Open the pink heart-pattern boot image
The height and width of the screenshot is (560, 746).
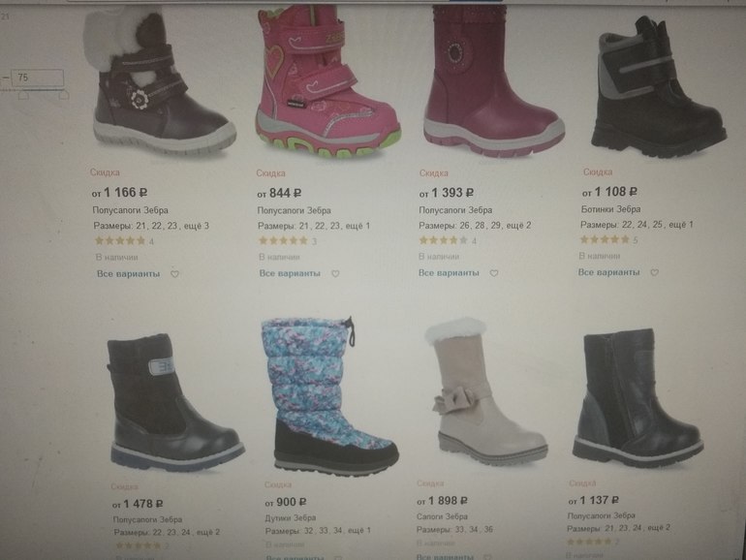[x=327, y=80]
